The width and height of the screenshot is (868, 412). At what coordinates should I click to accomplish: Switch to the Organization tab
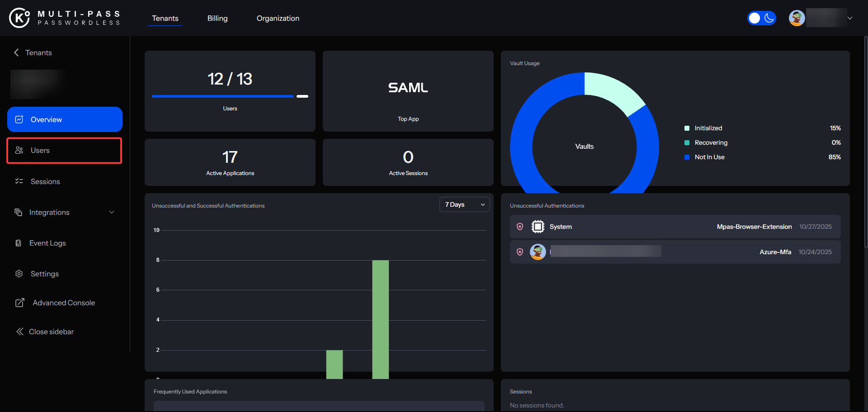(x=278, y=18)
